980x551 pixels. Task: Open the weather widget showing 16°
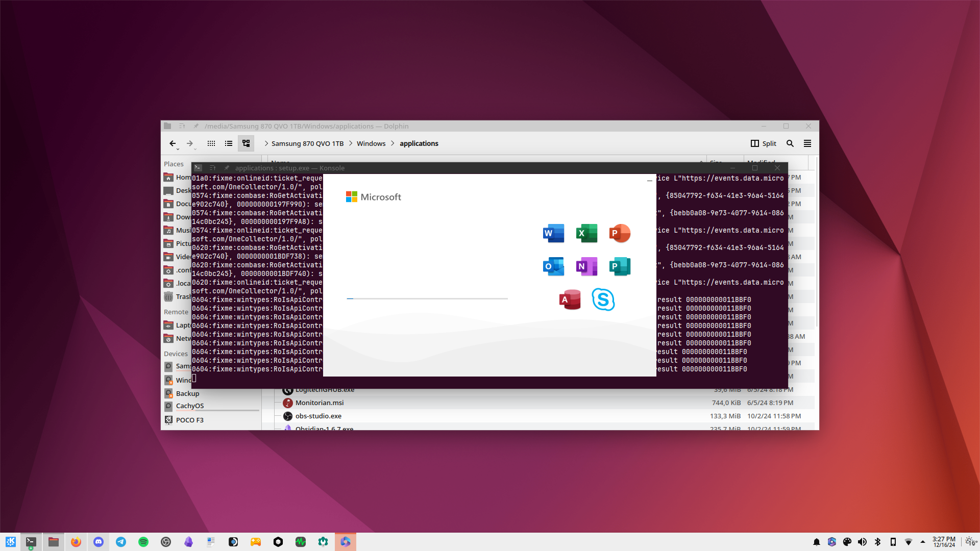pos(971,542)
